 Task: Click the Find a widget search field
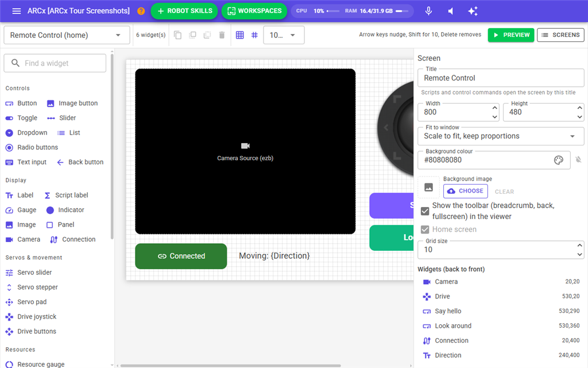pyautogui.click(x=55, y=63)
